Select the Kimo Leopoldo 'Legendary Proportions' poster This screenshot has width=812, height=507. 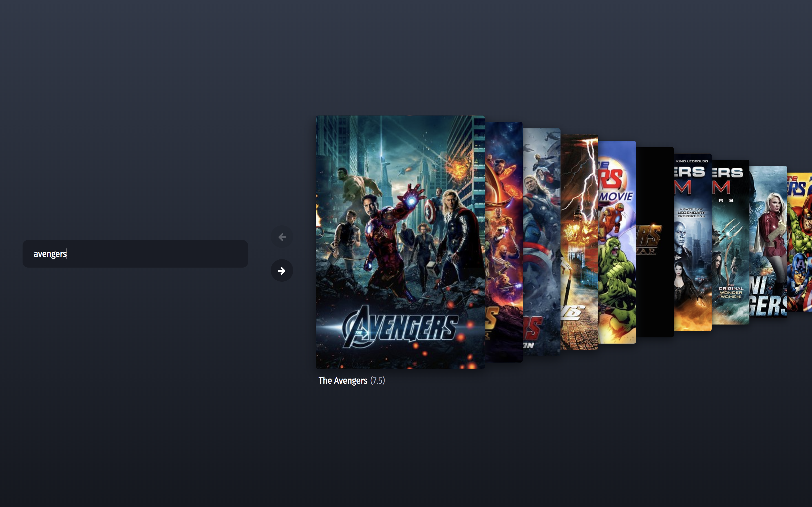[692, 241]
